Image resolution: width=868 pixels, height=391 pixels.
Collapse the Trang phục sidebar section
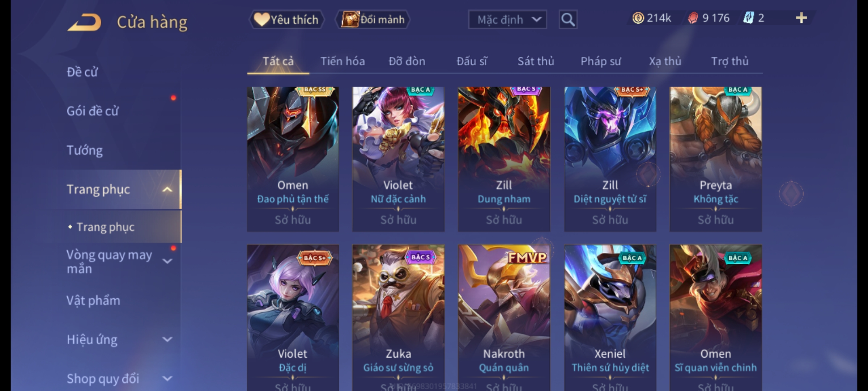[167, 189]
